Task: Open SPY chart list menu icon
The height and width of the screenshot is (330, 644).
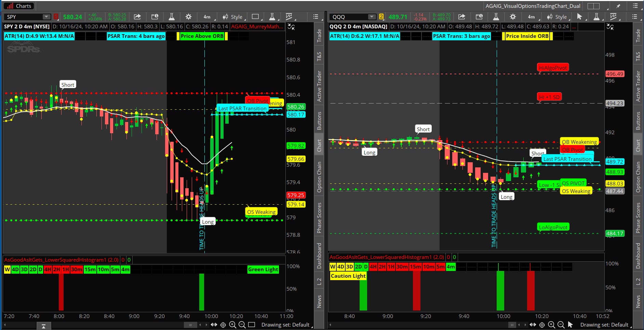Action: pos(316,17)
